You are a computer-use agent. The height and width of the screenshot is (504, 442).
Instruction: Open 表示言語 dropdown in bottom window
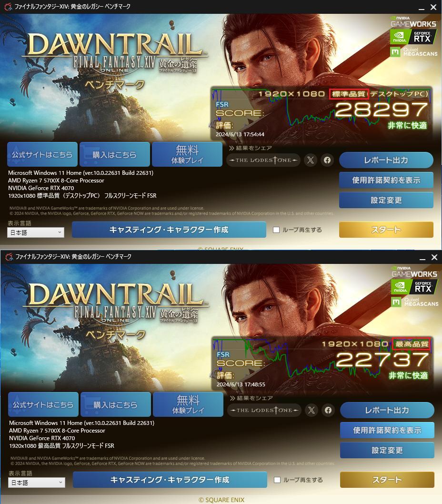click(x=37, y=483)
